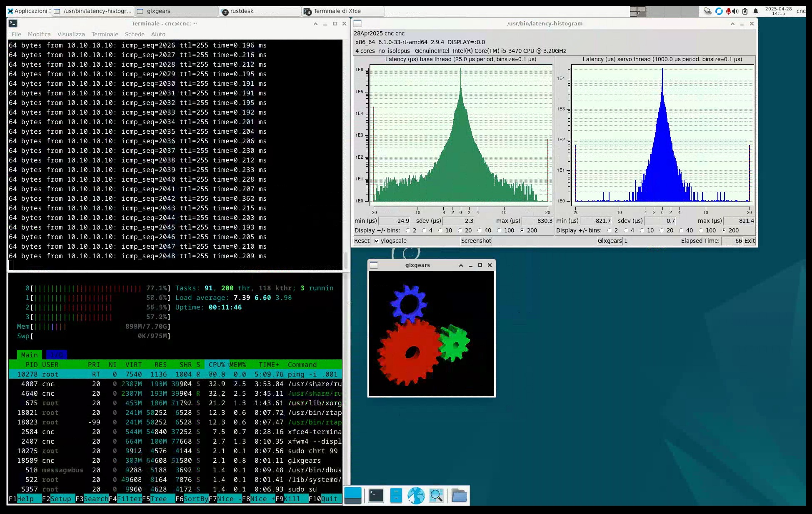Open the Terminale menu
The image size is (812, 514).
(105, 34)
